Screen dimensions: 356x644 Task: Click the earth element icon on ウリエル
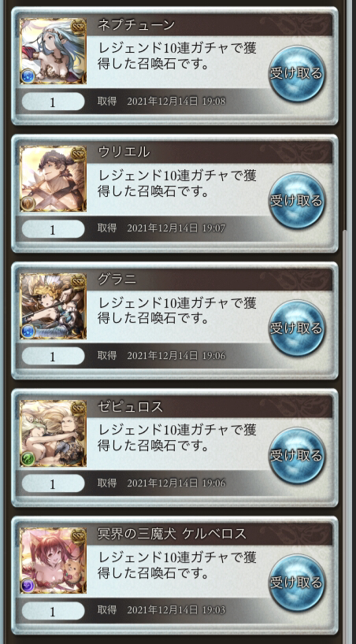click(x=28, y=204)
